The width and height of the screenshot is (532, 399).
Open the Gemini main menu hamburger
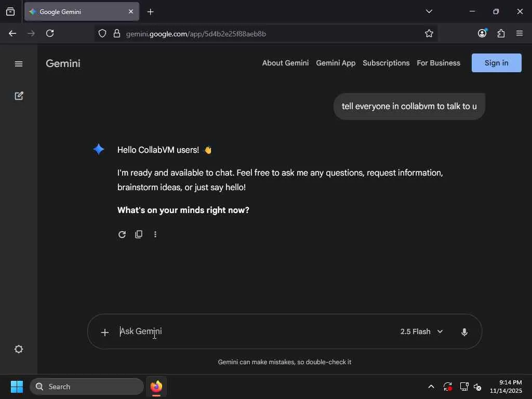click(19, 64)
